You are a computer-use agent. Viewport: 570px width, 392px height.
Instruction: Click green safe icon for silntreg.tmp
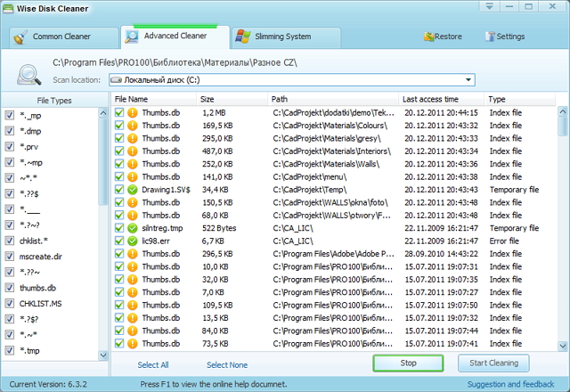coord(133,228)
